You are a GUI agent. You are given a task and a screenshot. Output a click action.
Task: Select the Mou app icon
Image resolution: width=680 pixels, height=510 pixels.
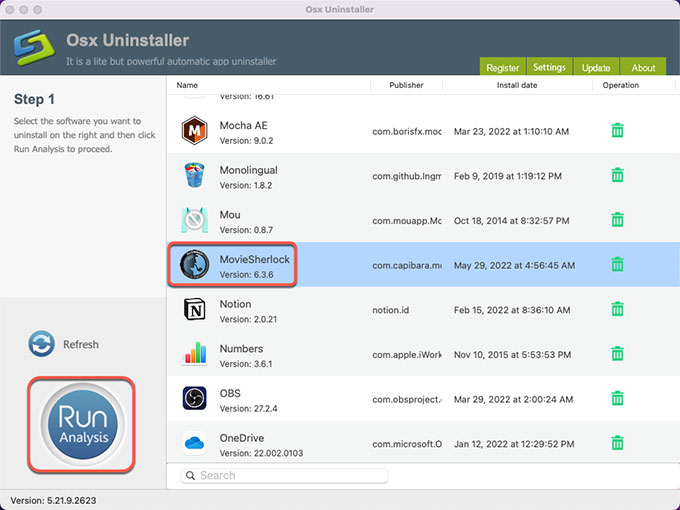pos(194,220)
